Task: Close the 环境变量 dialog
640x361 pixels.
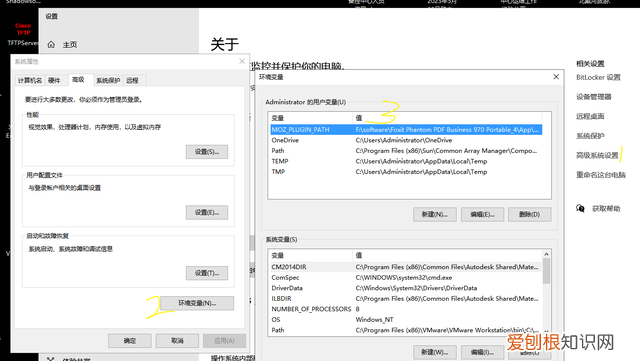Action: pos(556,77)
